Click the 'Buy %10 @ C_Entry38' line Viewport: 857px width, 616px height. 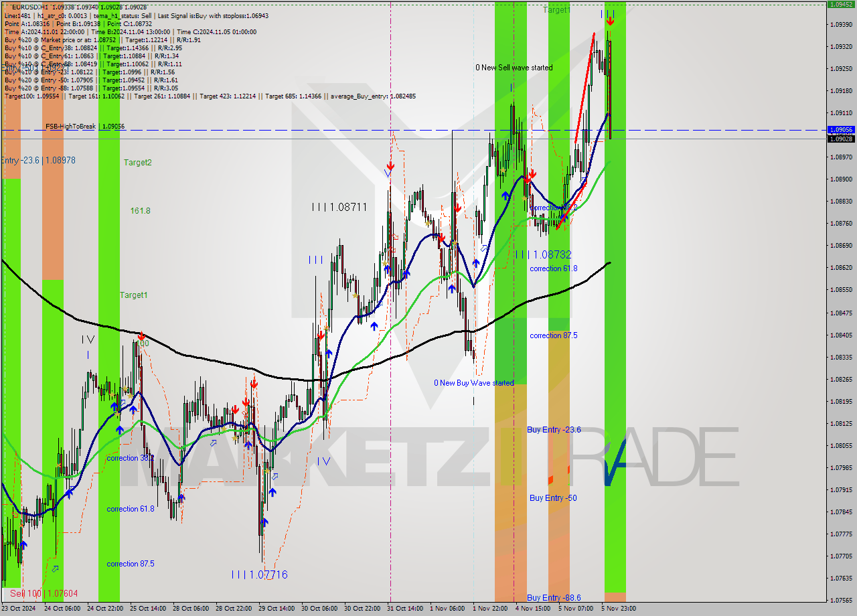click(93, 48)
